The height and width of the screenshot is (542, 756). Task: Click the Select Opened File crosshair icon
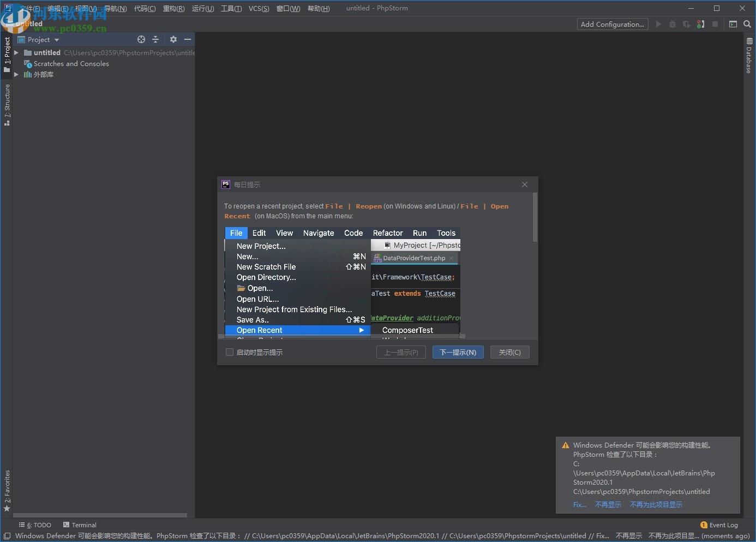[x=141, y=39]
